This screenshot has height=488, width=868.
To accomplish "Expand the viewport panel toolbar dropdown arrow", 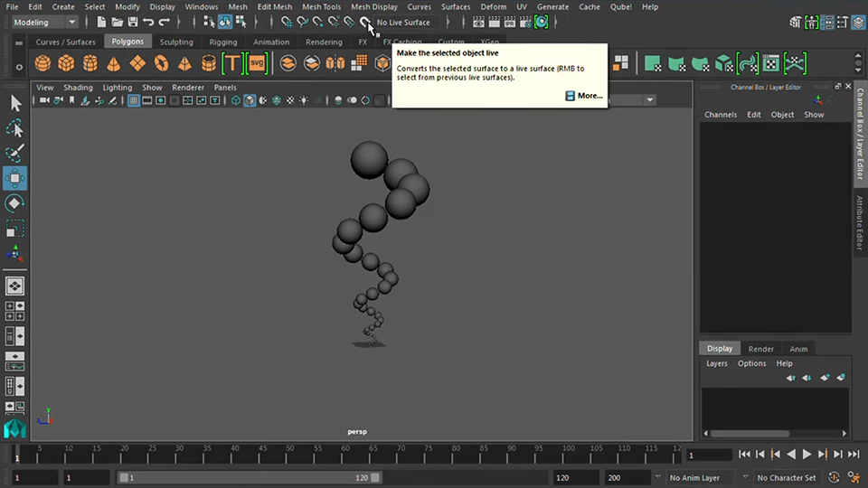I will (650, 100).
